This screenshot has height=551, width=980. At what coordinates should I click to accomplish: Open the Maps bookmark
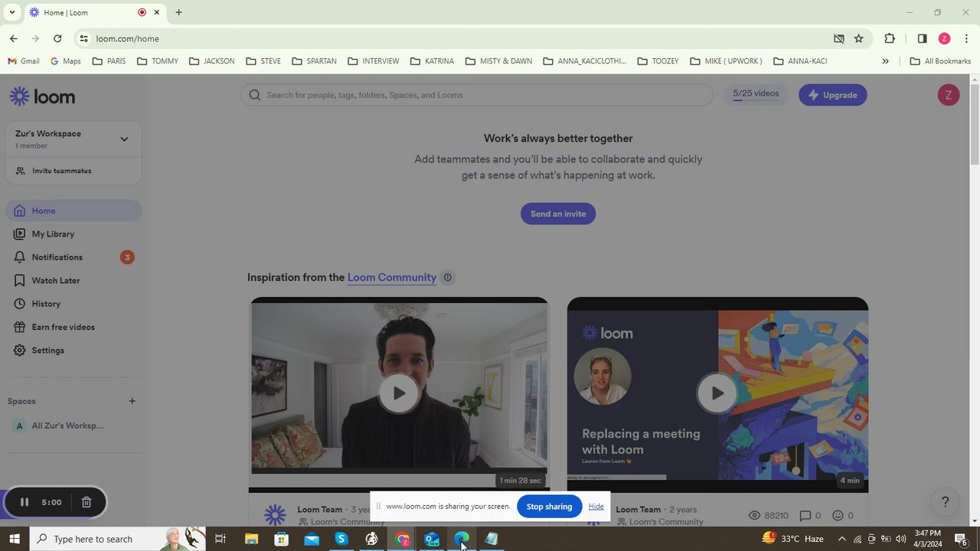coord(66,61)
